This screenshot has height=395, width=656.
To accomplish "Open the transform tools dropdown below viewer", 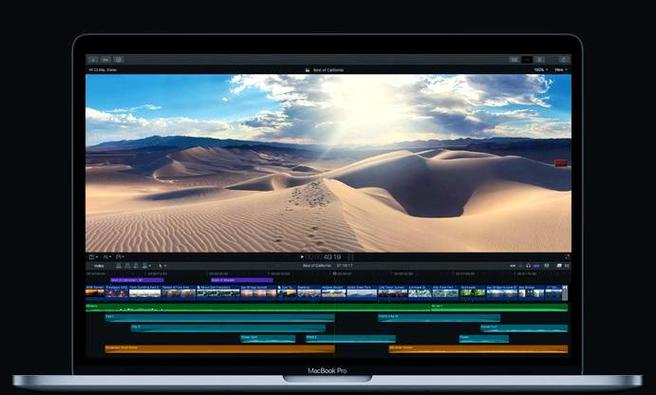I will pyautogui.click(x=93, y=256).
